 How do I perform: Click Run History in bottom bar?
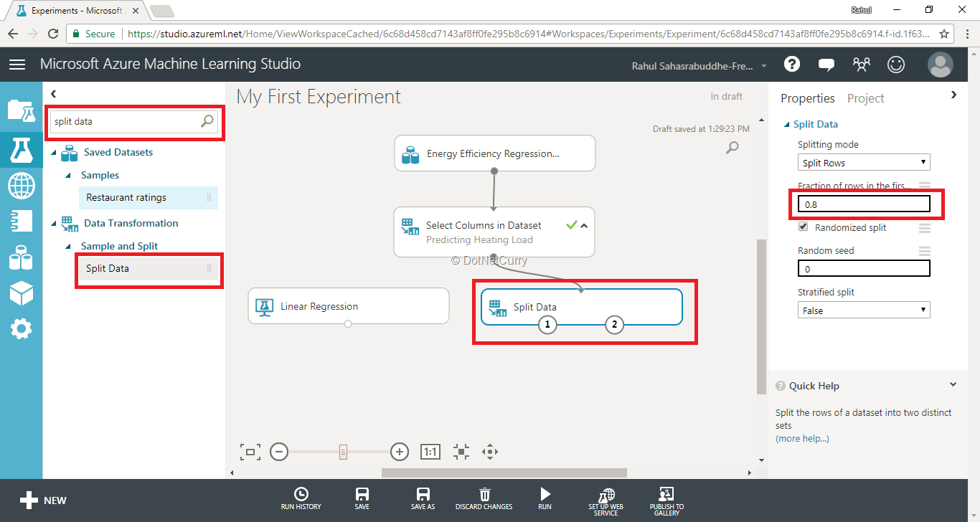click(x=301, y=498)
